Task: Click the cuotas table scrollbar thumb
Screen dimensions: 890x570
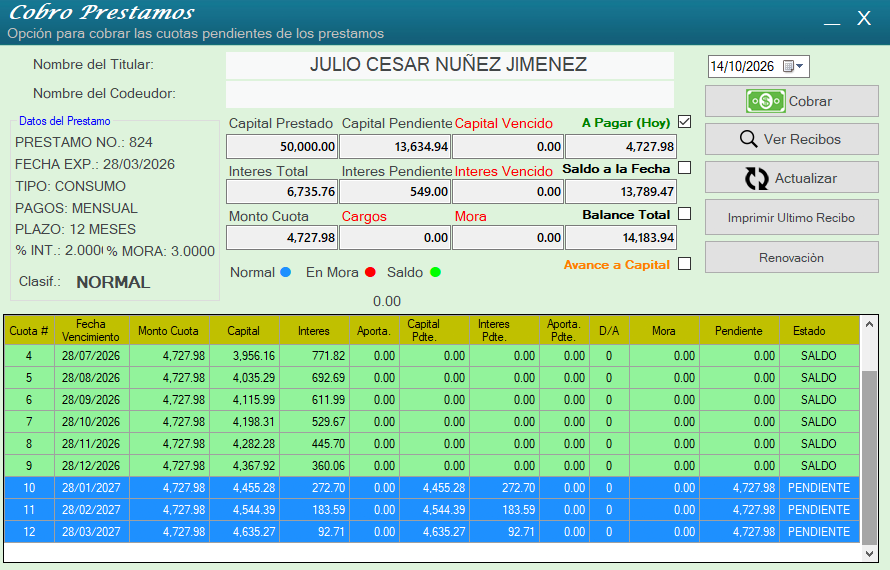Action: pyautogui.click(x=869, y=458)
